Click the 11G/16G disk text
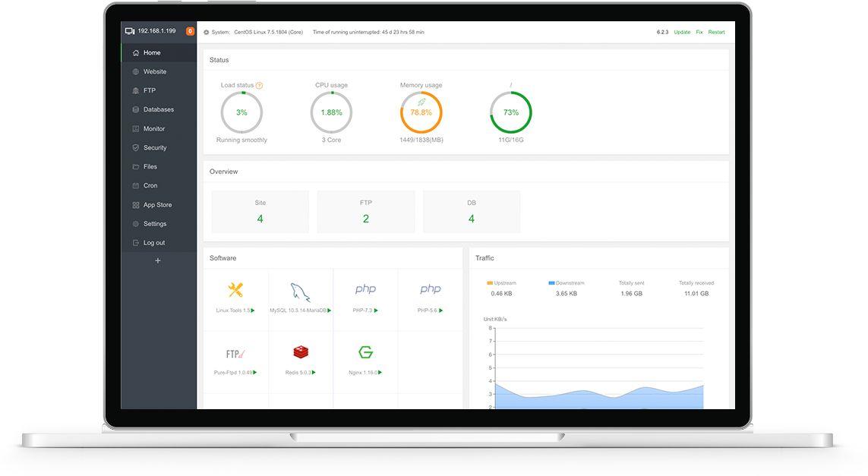This screenshot has height=476, width=868. point(511,140)
